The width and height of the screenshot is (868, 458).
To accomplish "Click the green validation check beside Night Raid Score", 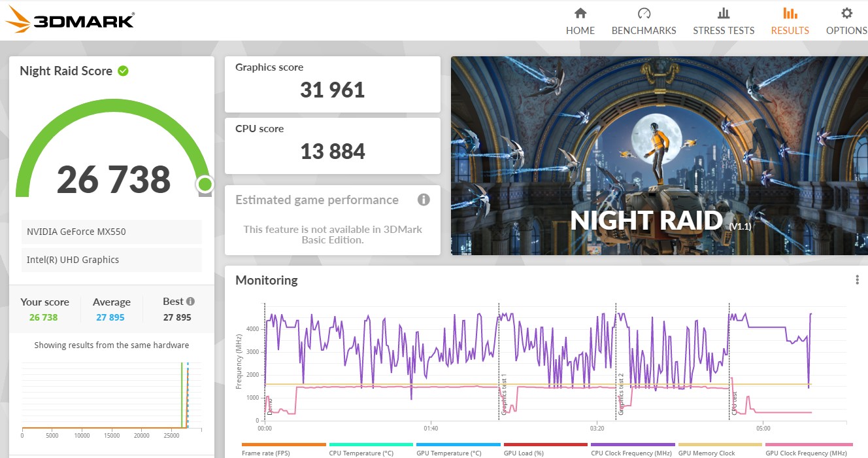I will point(123,71).
